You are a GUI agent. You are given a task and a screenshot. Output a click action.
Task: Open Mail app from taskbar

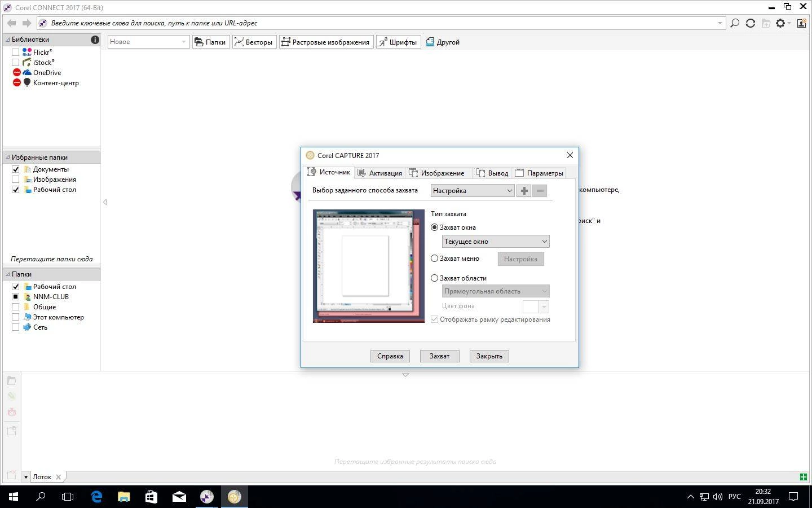pos(179,497)
